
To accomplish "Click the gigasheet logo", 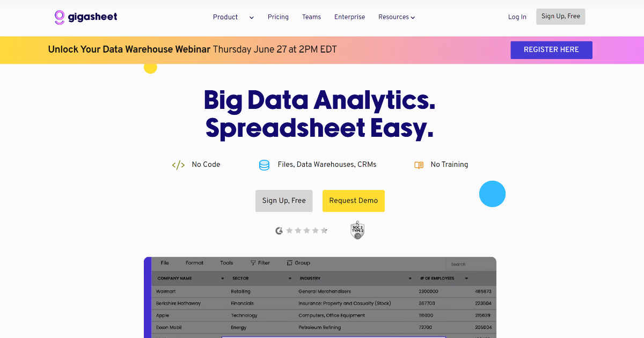I will (x=85, y=17).
